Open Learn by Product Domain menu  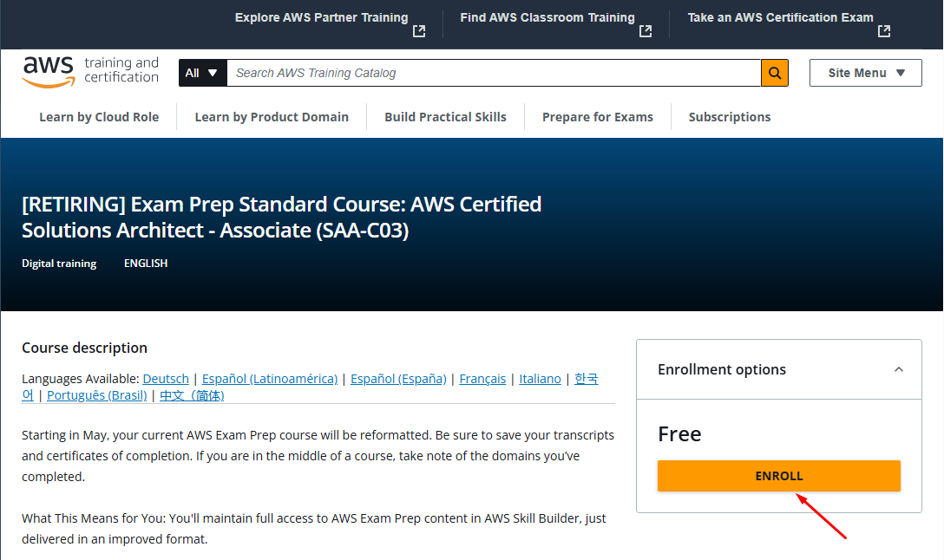click(272, 117)
